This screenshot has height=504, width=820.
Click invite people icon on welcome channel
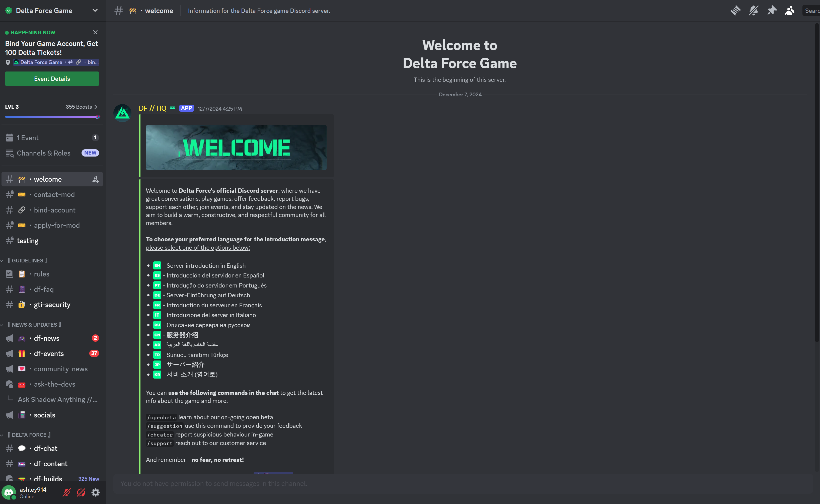95,179
